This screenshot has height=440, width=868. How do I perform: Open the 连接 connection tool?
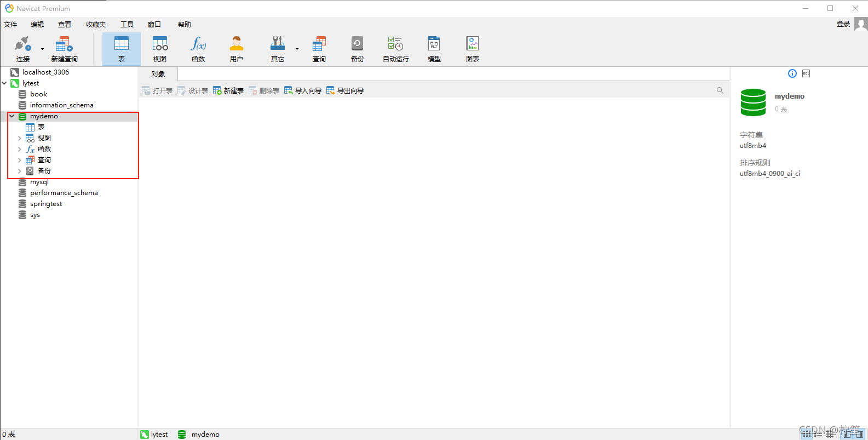click(22, 49)
